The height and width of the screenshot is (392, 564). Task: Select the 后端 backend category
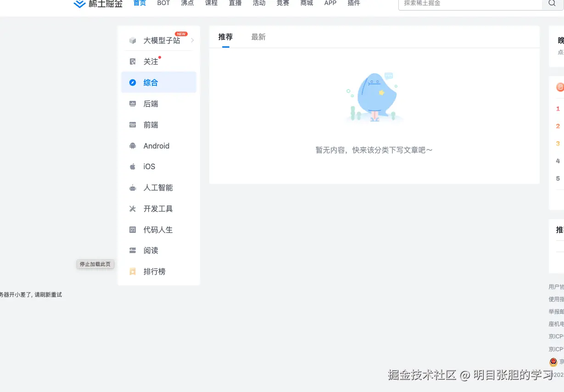pyautogui.click(x=151, y=104)
